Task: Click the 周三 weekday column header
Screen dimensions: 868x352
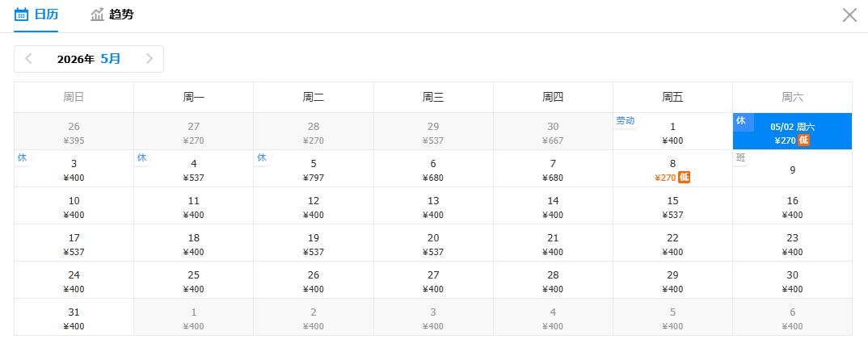Action: 433,98
